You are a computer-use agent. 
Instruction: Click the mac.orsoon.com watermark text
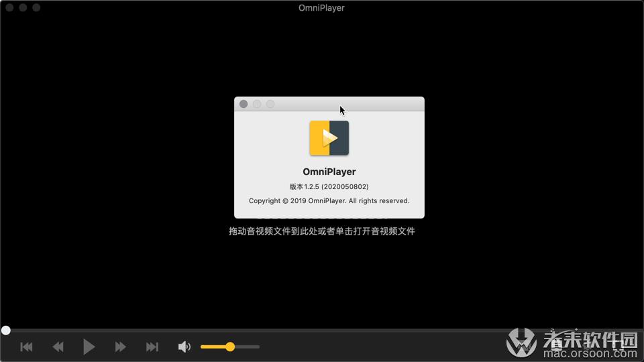coord(576,353)
